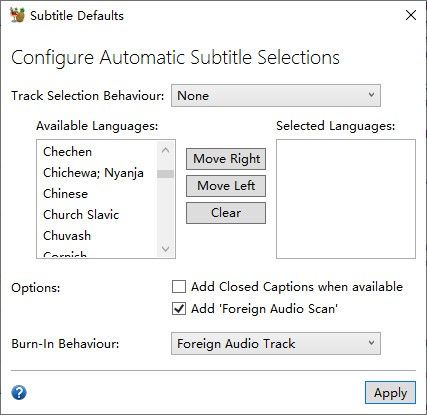The width and height of the screenshot is (427, 415).
Task: Click the languages list scrollbar thumb
Action: (165, 174)
